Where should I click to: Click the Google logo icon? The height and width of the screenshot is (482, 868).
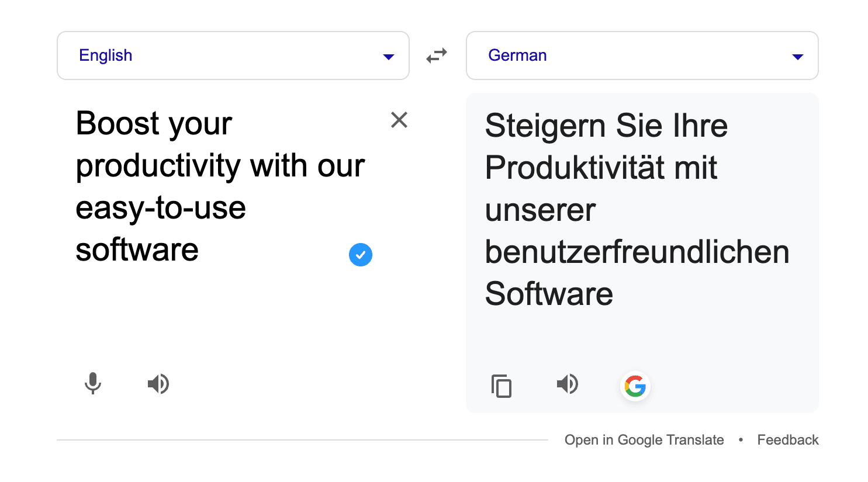pyautogui.click(x=635, y=386)
